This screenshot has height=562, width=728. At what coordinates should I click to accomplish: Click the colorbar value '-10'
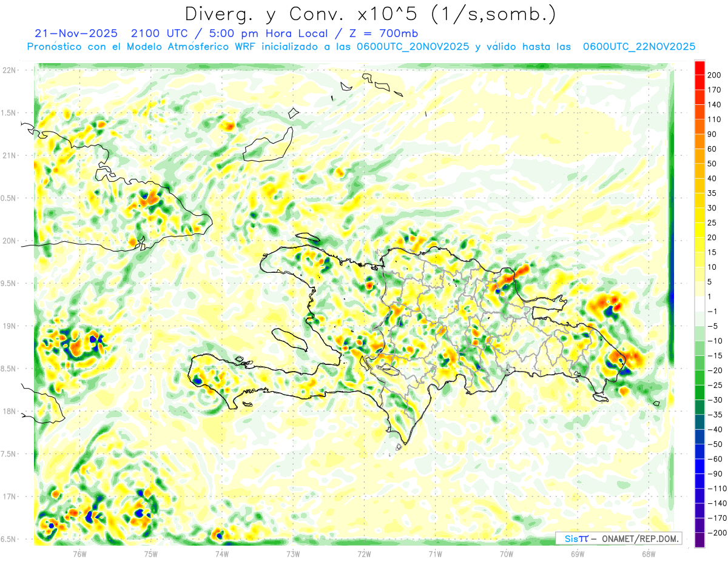coord(714,341)
